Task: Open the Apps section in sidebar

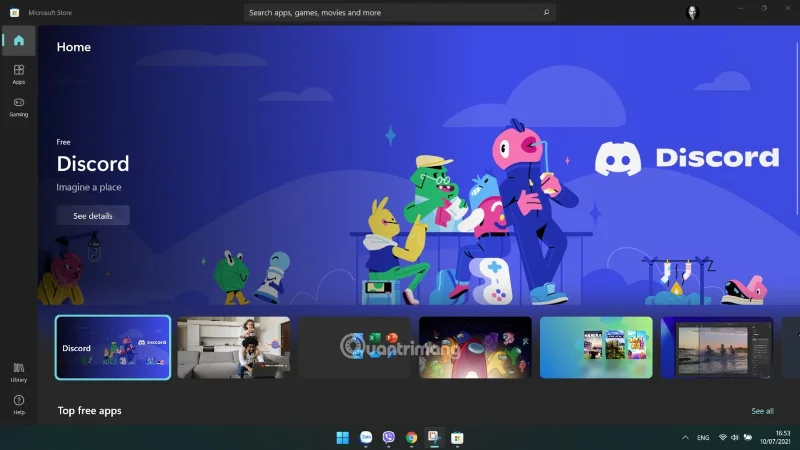Action: point(19,74)
